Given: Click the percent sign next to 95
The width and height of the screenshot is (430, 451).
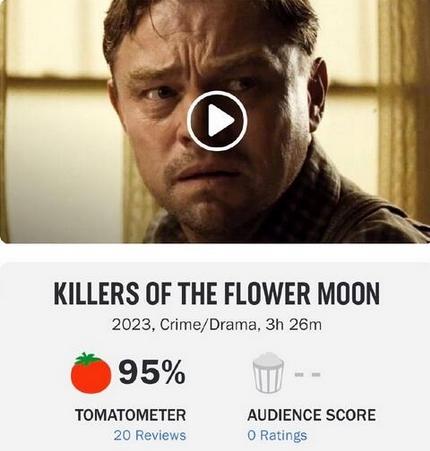Looking at the screenshot, I should click(x=173, y=372).
